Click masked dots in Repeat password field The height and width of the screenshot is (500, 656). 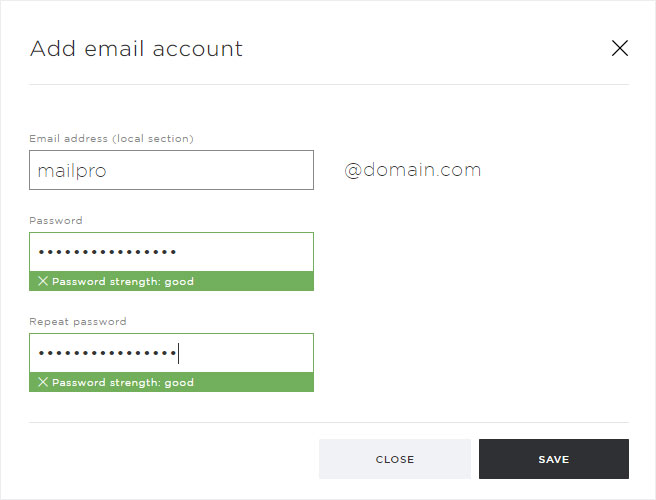coord(107,353)
